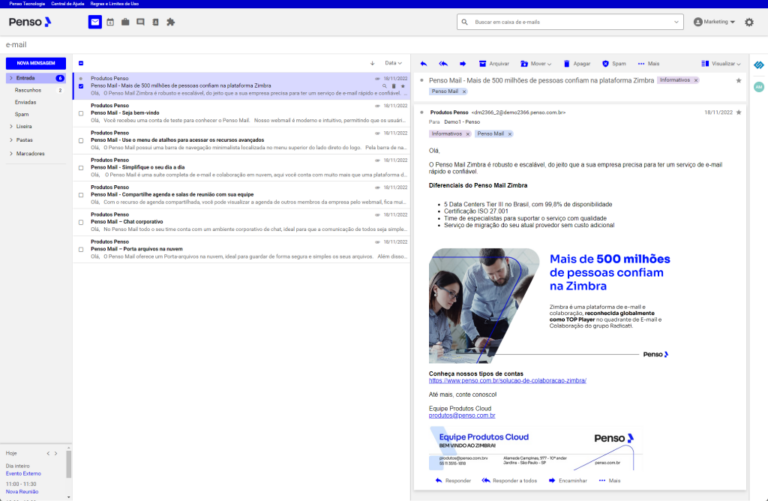
Task: Open the chat icon in top bar
Action: pos(140,22)
